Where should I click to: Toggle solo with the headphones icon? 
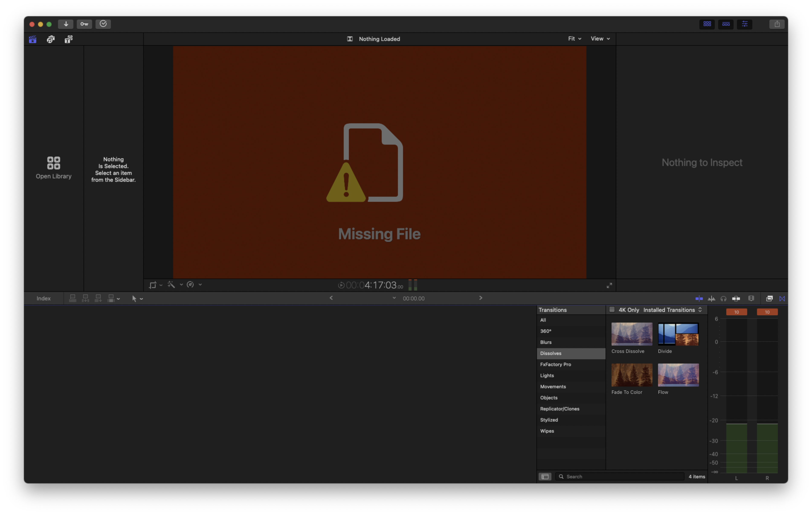pos(723,298)
